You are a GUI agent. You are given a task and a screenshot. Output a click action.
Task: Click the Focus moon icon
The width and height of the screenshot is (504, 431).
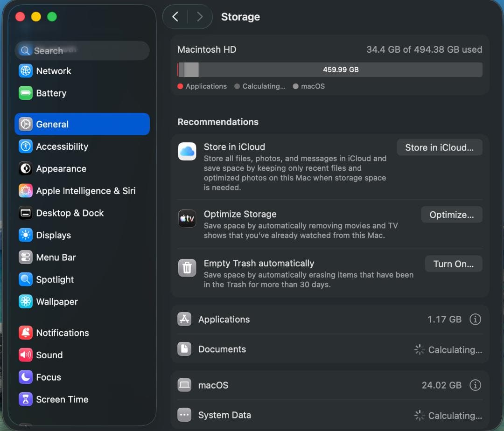point(25,377)
